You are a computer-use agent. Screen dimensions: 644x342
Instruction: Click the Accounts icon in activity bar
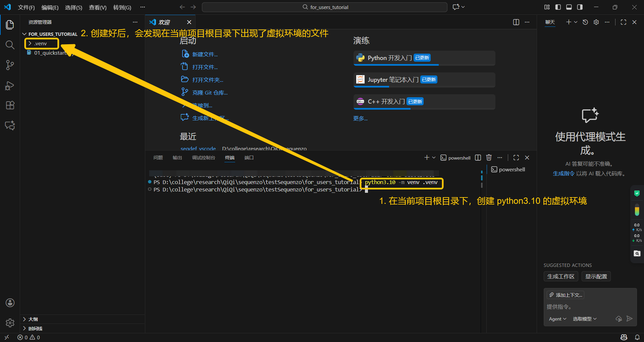pos(10,303)
